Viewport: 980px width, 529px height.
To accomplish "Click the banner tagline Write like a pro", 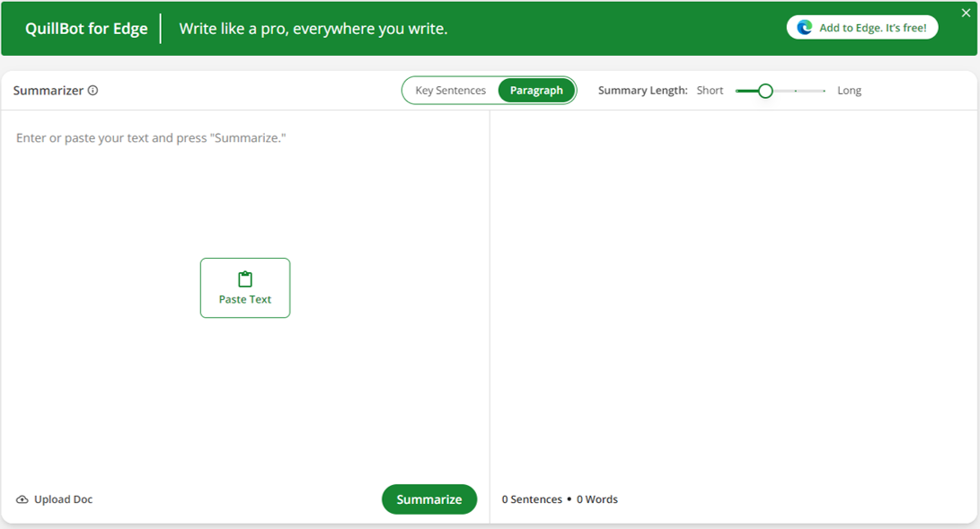I will (x=313, y=29).
